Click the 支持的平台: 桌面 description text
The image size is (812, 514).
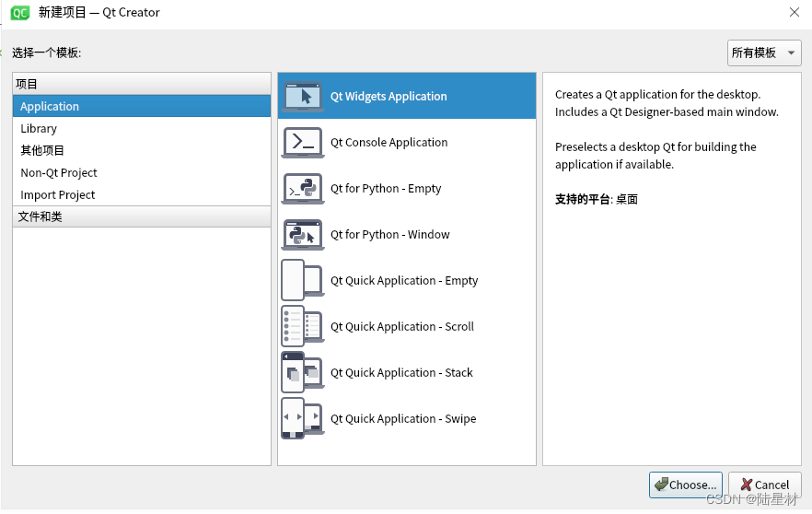click(596, 200)
